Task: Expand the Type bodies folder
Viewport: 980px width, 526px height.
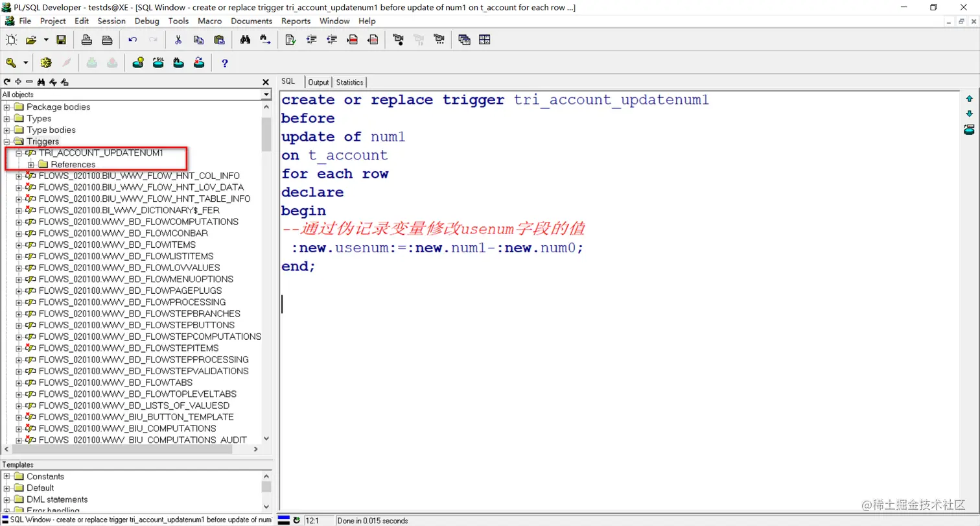Action: point(7,130)
